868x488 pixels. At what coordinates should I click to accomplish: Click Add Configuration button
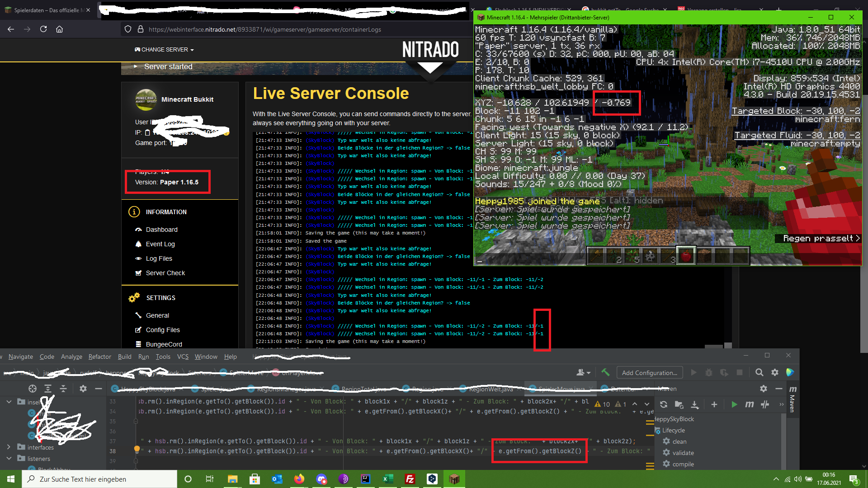pyautogui.click(x=649, y=373)
